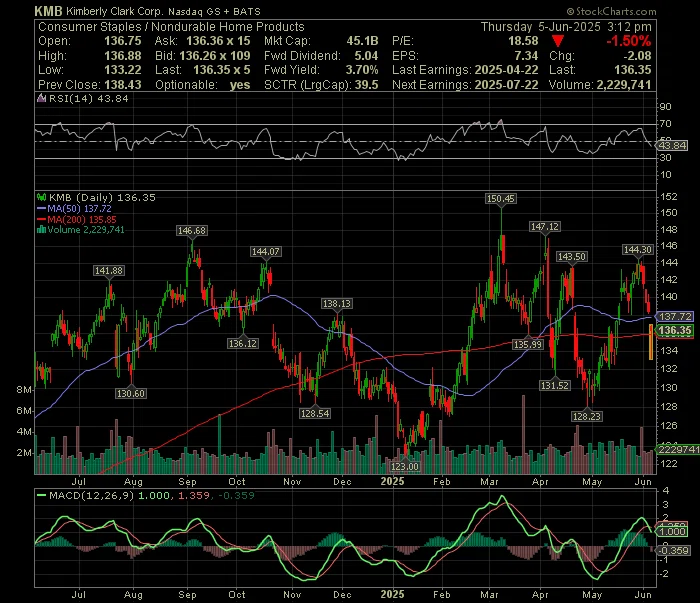700x603 pixels.
Task: Click the Last Earnings 2025-04-22 value
Action: (x=506, y=70)
